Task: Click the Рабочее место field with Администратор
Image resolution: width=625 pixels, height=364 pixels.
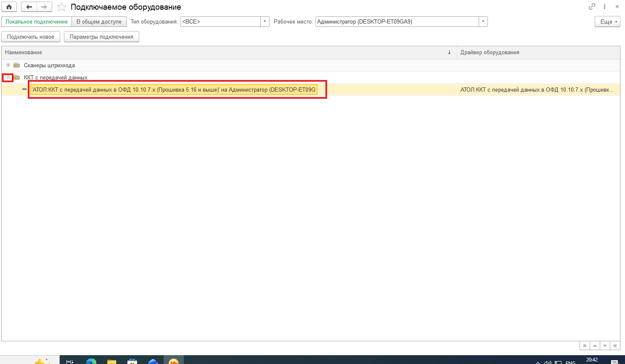Action: [x=397, y=21]
